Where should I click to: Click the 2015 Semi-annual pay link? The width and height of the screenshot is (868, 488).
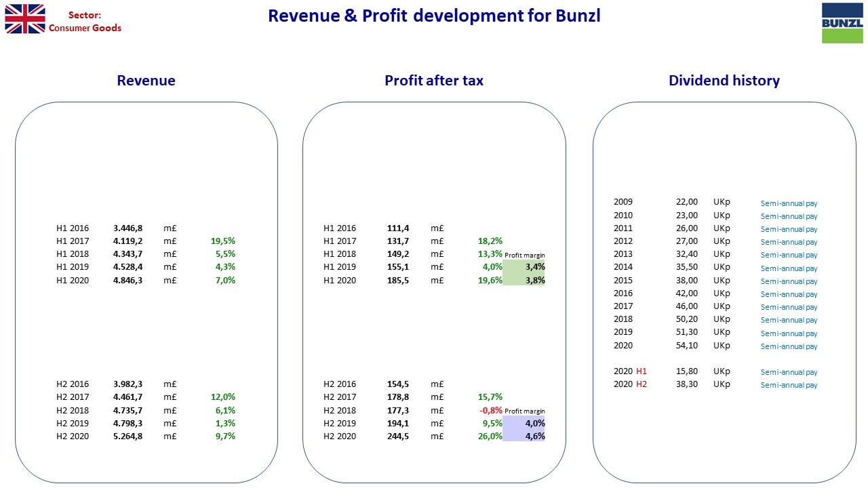(789, 281)
